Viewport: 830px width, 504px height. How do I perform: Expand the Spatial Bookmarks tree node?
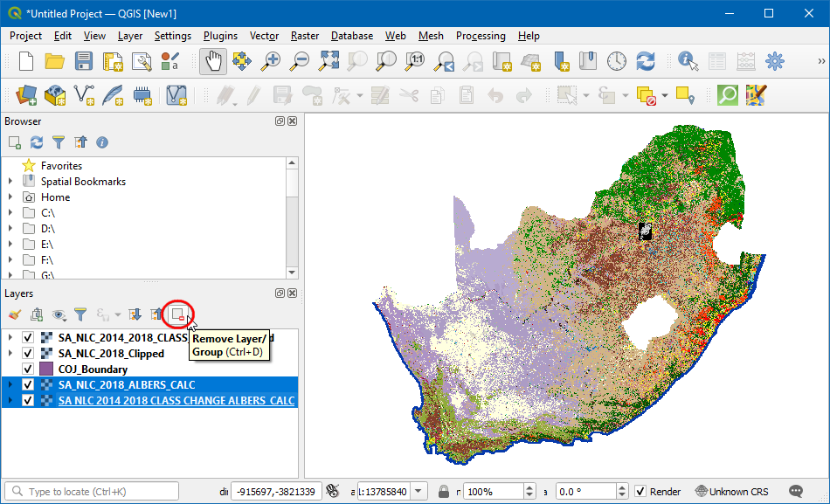10,182
